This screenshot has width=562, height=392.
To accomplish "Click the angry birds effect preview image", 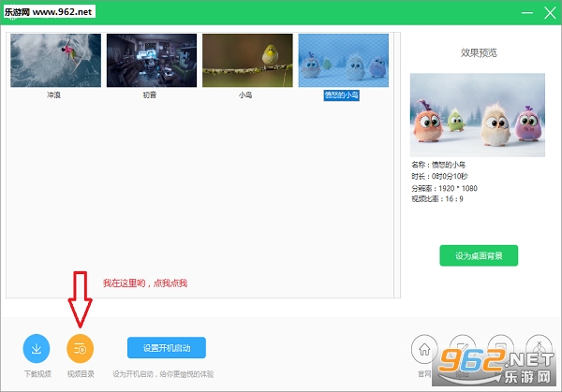I will (x=478, y=115).
